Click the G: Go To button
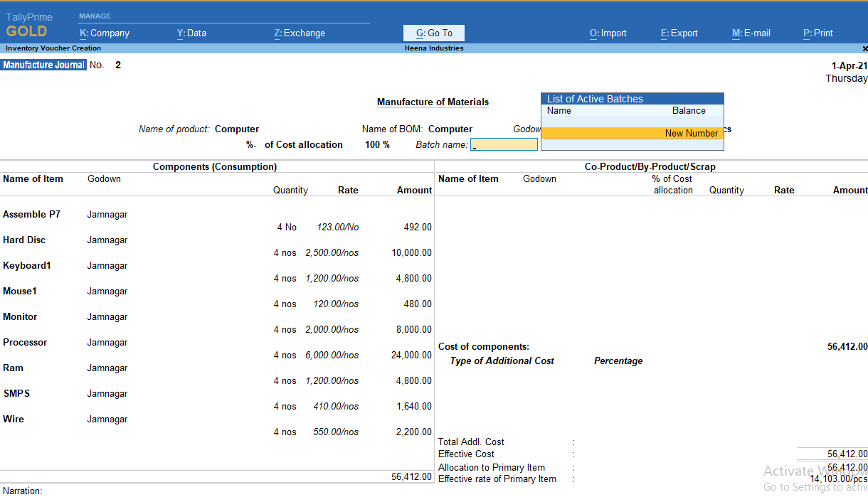868x497 pixels. 433,33
